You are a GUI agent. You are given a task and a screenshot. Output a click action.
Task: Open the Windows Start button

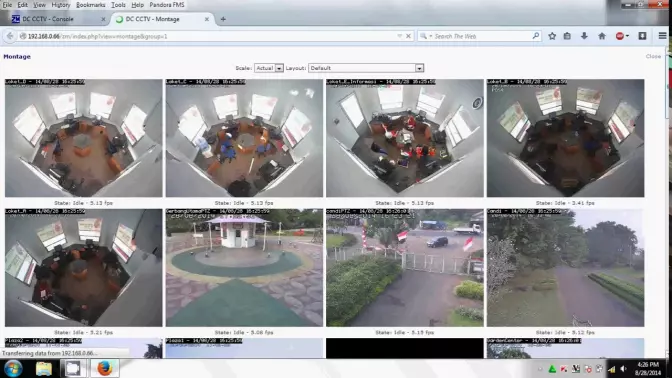[13, 369]
